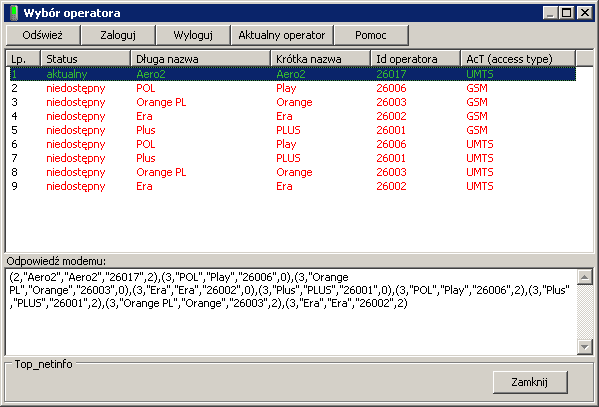Click row 9 operator id 26002
The height and width of the screenshot is (407, 599).
391,186
